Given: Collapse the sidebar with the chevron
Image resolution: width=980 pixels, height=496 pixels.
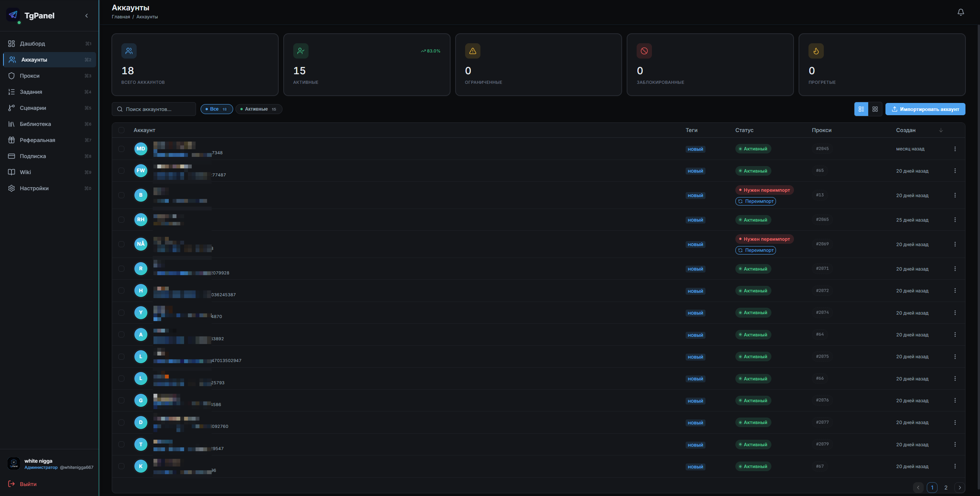Looking at the screenshot, I should pyautogui.click(x=87, y=16).
